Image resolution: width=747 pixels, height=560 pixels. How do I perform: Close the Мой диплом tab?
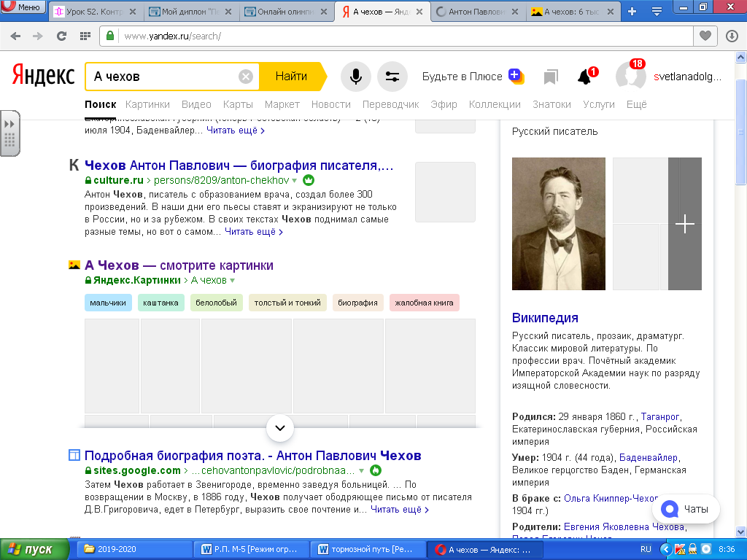click(x=228, y=12)
